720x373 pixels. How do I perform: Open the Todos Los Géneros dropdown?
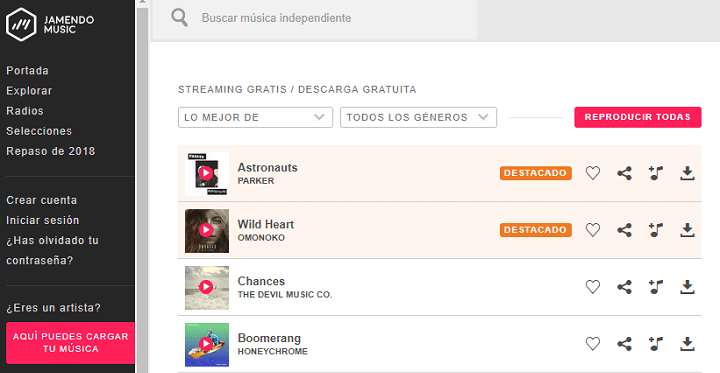[418, 117]
